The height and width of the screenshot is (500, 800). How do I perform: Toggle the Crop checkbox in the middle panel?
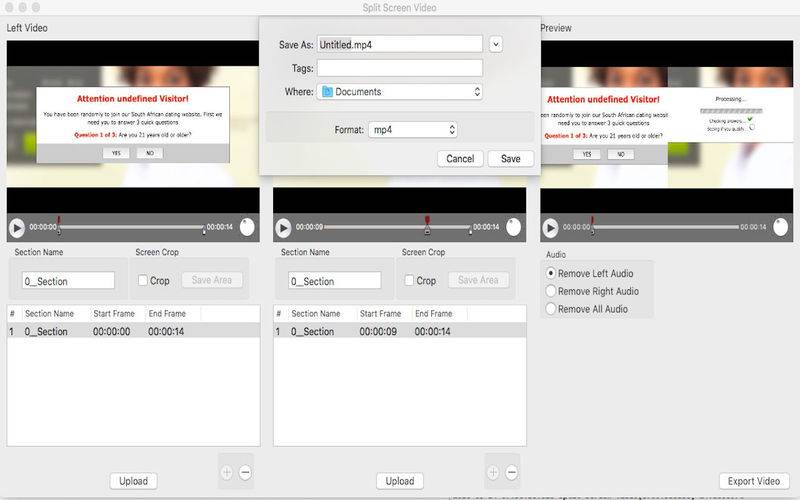tap(409, 281)
